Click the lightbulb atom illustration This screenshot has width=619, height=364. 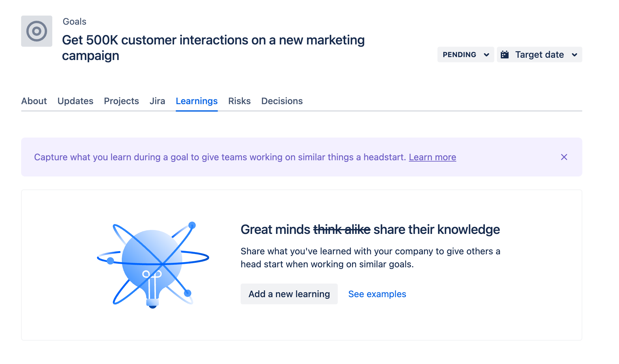[x=153, y=265]
